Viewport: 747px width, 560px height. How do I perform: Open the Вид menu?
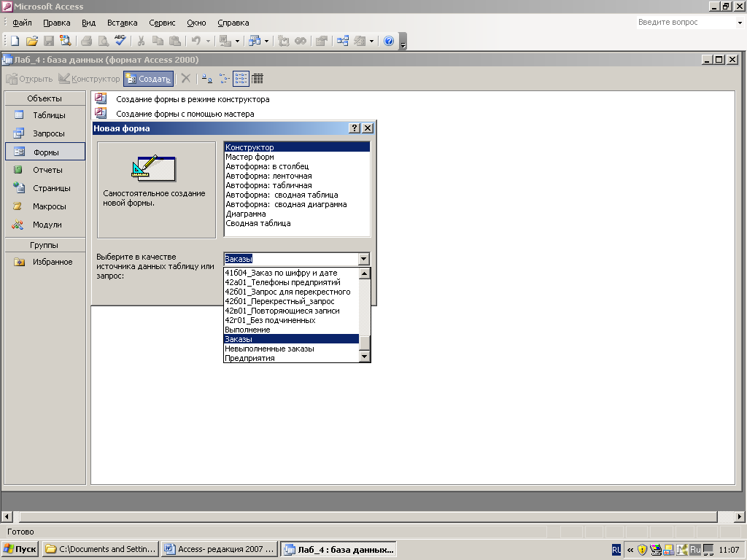tap(88, 23)
